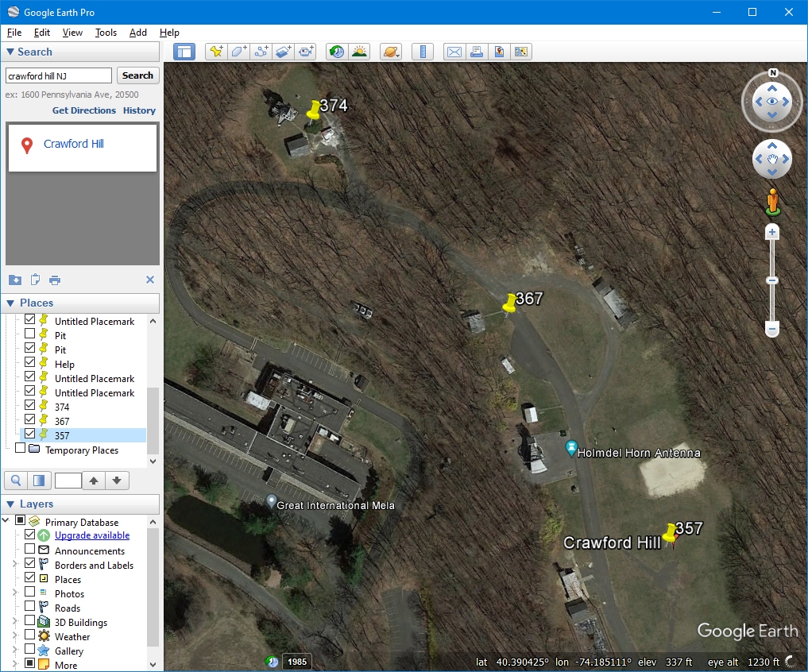Turn on the 3D Buildings layer
808x672 pixels.
30,620
